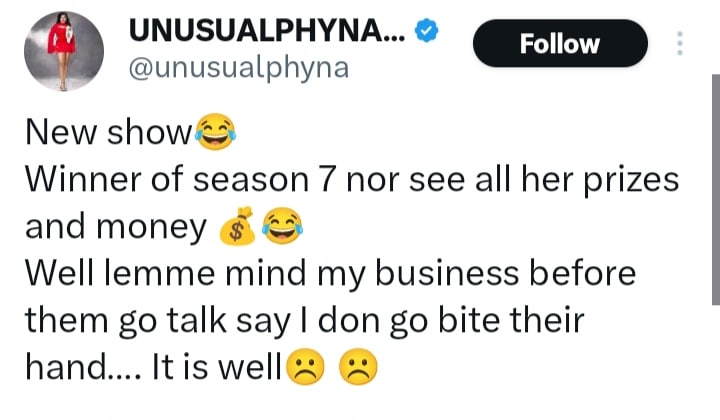
Task: Click the money bag emoji
Action: pyautogui.click(x=234, y=229)
